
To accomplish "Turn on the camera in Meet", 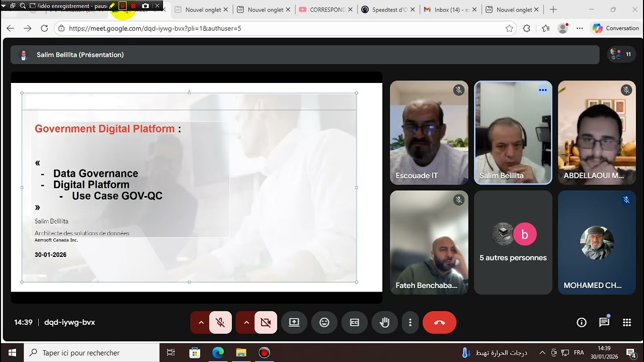I will 266,323.
